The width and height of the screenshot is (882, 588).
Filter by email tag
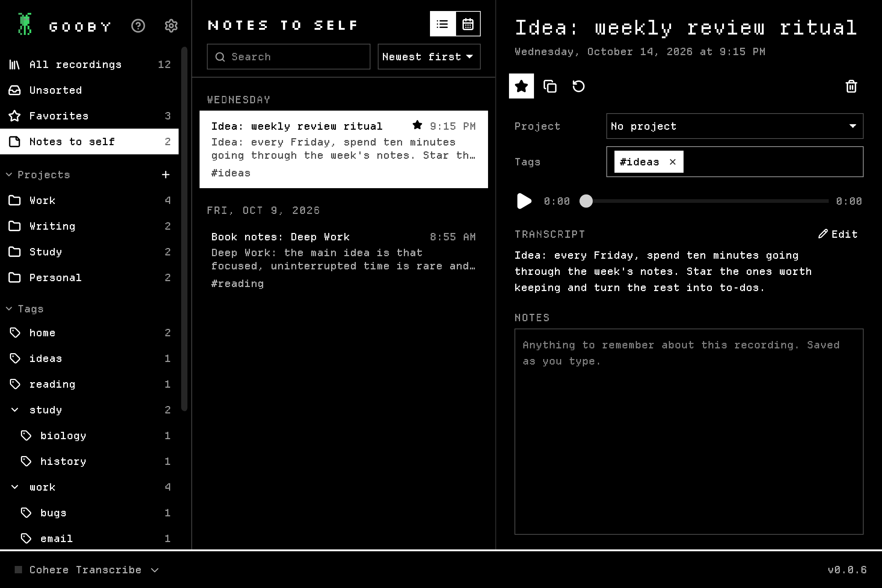click(89, 538)
